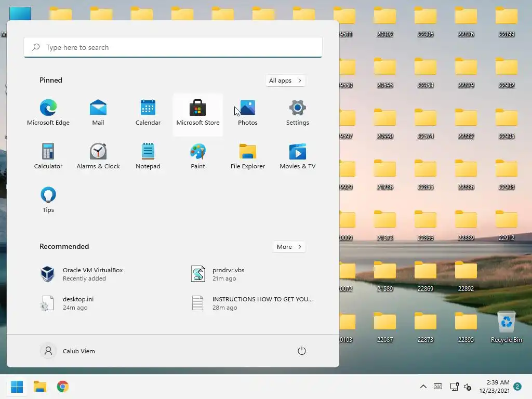The height and width of the screenshot is (399, 532).
Task: Select desktop folder 22892
Action: [466, 276]
